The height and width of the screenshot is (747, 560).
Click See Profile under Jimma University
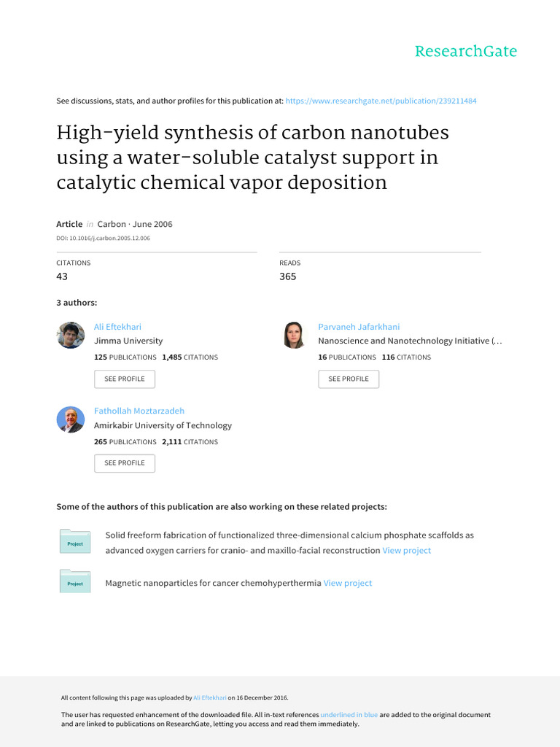click(125, 379)
